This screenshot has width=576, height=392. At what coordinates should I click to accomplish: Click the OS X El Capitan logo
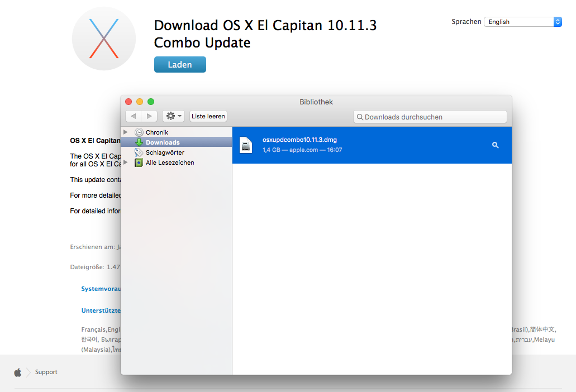tap(104, 39)
